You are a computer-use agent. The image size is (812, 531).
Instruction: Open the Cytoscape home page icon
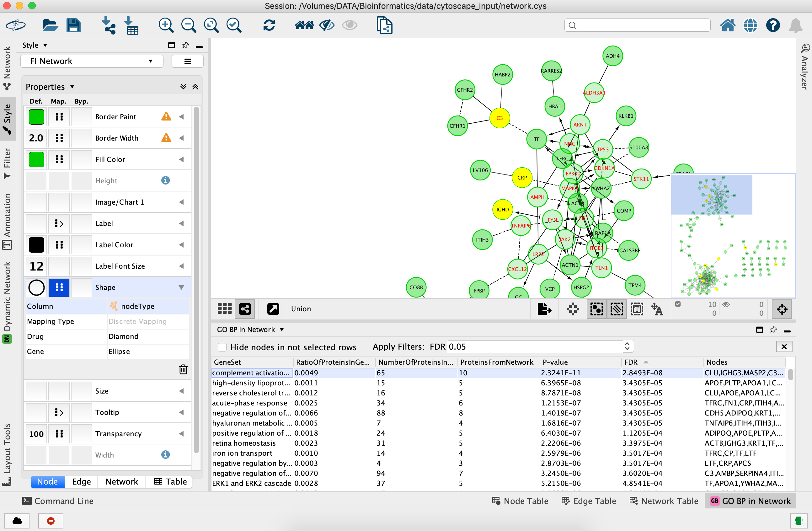point(727,25)
